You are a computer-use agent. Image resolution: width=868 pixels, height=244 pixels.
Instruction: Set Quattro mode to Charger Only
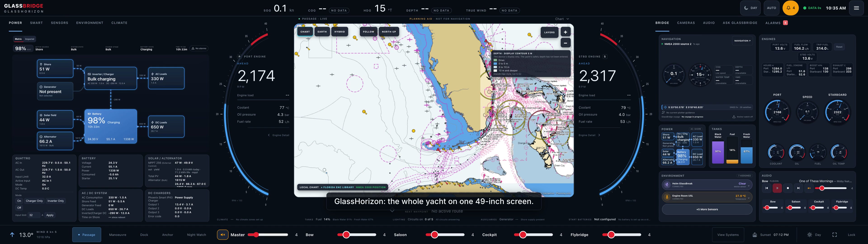(x=34, y=201)
